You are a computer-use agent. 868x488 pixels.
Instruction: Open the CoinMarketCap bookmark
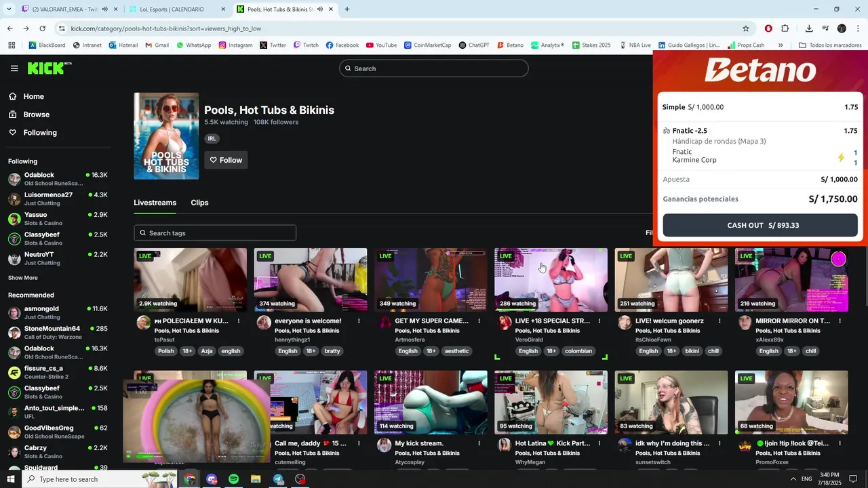click(427, 45)
